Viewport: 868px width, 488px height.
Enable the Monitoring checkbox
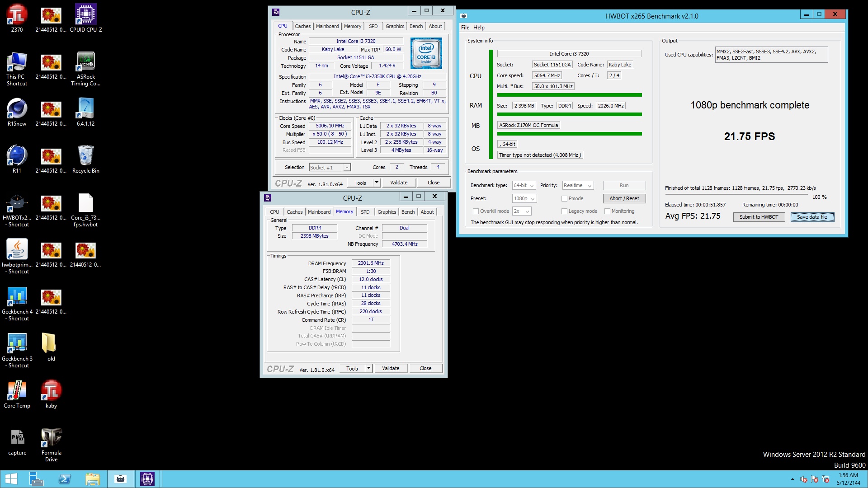coord(608,211)
